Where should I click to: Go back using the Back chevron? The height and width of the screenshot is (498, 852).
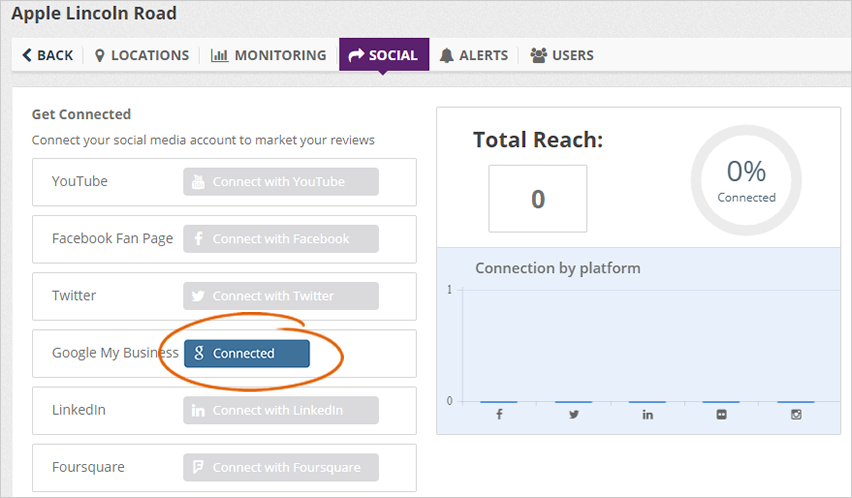tap(27, 55)
